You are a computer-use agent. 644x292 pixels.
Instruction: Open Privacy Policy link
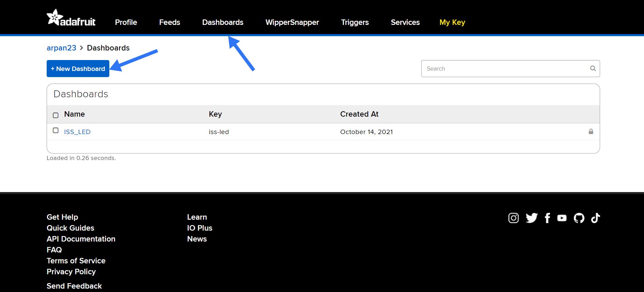tap(71, 272)
